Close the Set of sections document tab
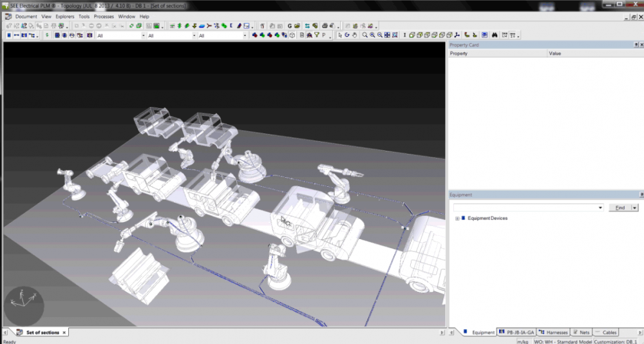 (x=64, y=332)
